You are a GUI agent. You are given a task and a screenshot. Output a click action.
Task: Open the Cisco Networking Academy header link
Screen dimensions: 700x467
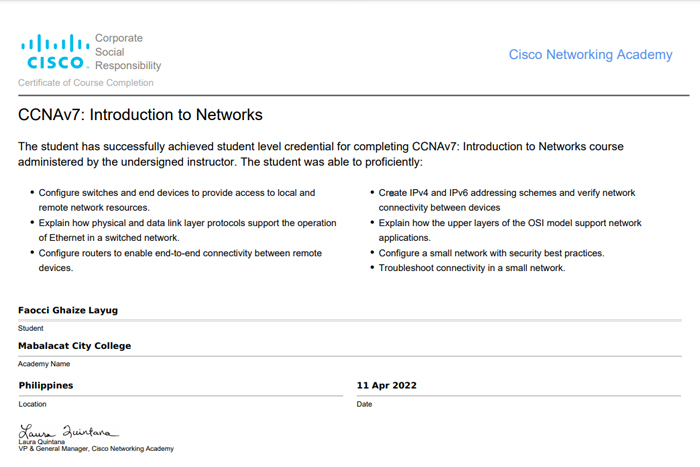pyautogui.click(x=590, y=55)
